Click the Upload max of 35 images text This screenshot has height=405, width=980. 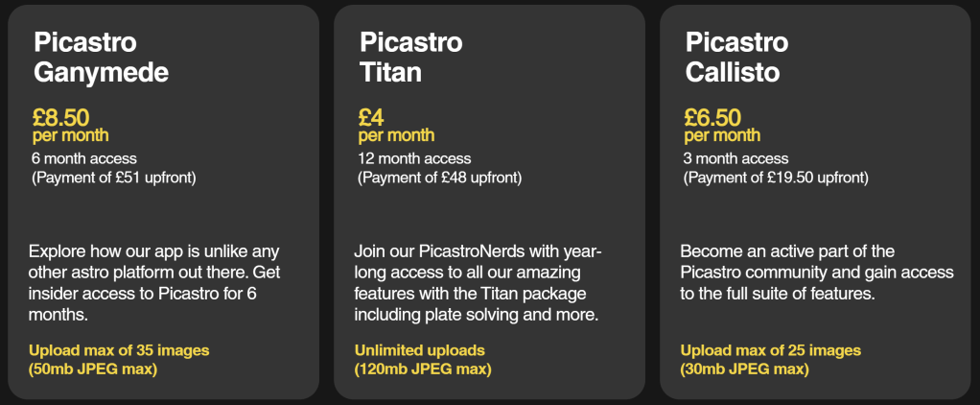tap(119, 350)
